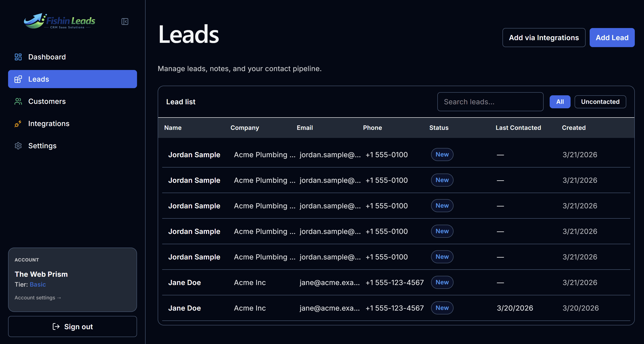The image size is (644, 344).
Task: Open Add via Integrations
Action: click(x=544, y=37)
